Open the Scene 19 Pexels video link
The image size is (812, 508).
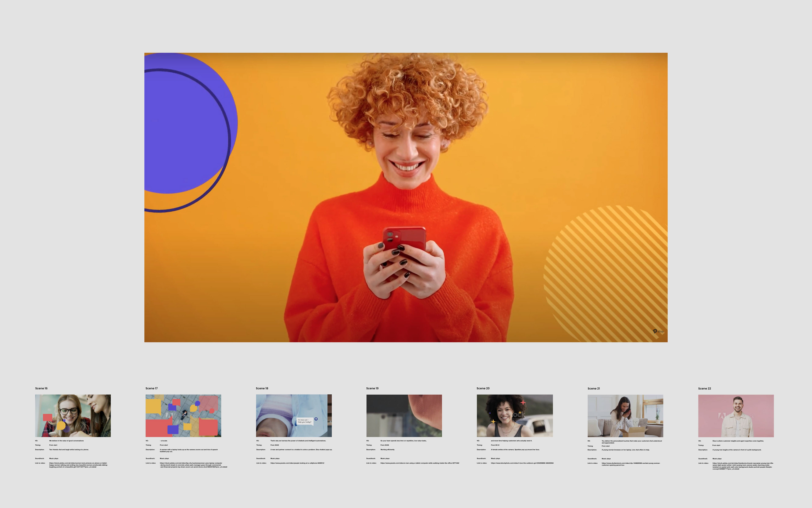(x=420, y=463)
